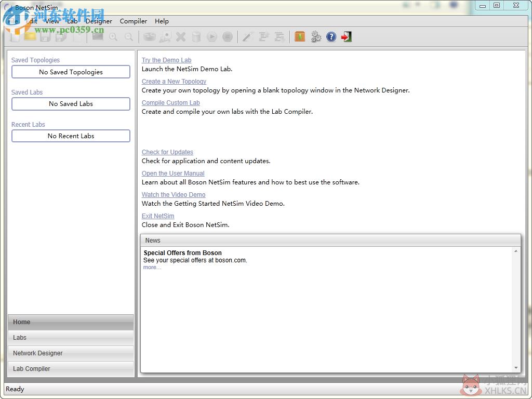Viewport: 532px width, 399px height.
Task: Click the Zoom Out magnifier icon
Action: [x=129, y=37]
